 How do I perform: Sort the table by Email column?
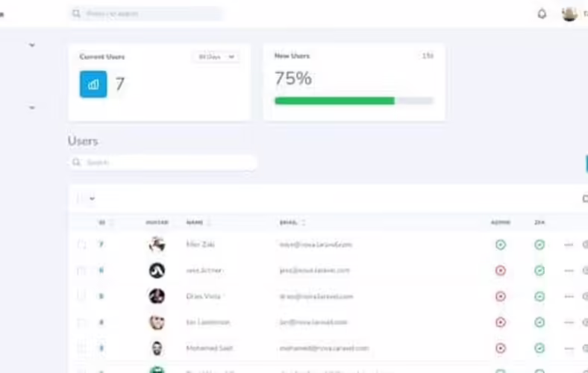[293, 222]
